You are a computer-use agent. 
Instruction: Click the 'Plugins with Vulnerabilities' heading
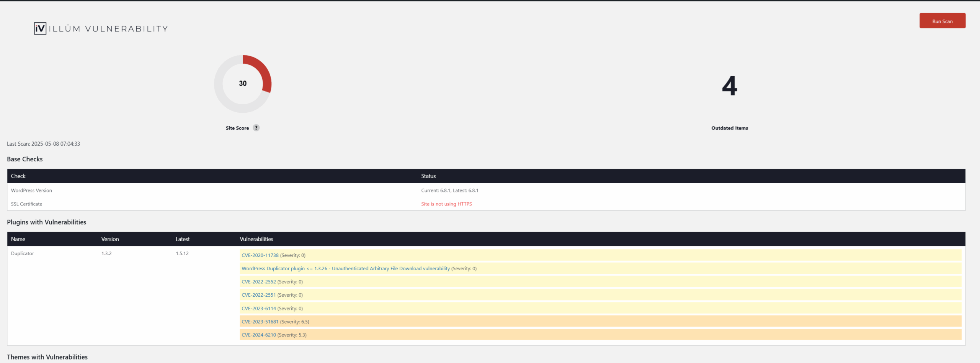(x=46, y=222)
